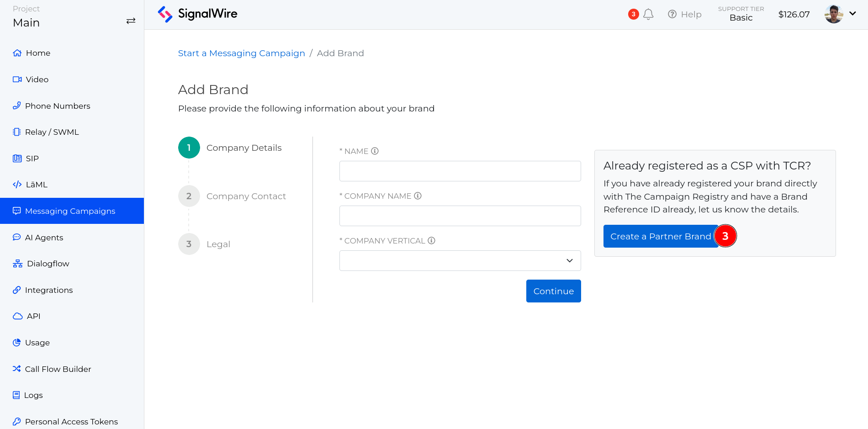Screen dimensions: 868x429
Task: Select Phone Numbers from the sidebar
Action: click(x=58, y=106)
